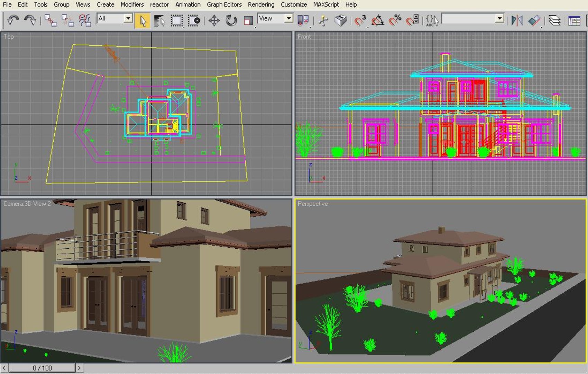
Task: Click the Redo arrow icon
Action: tap(30, 20)
